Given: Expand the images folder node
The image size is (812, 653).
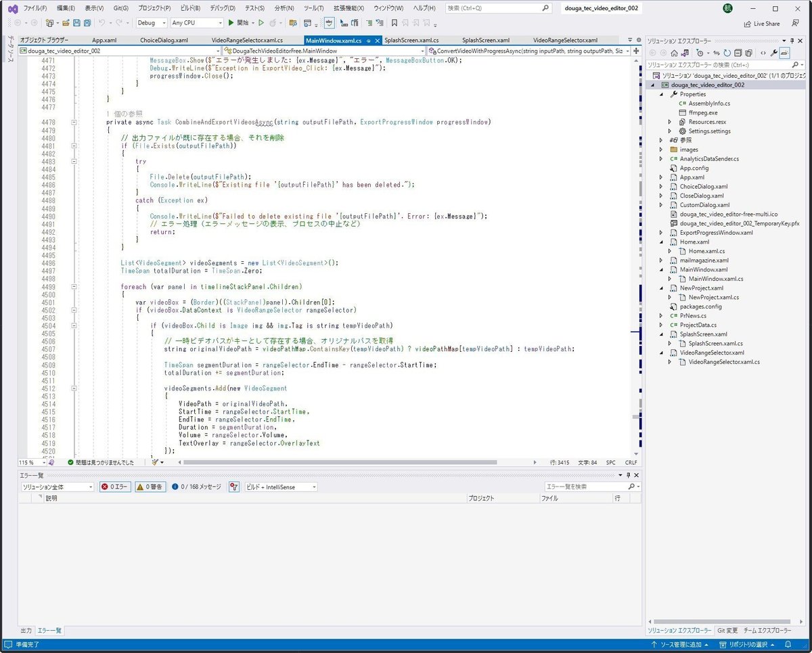Looking at the screenshot, I should click(x=662, y=150).
